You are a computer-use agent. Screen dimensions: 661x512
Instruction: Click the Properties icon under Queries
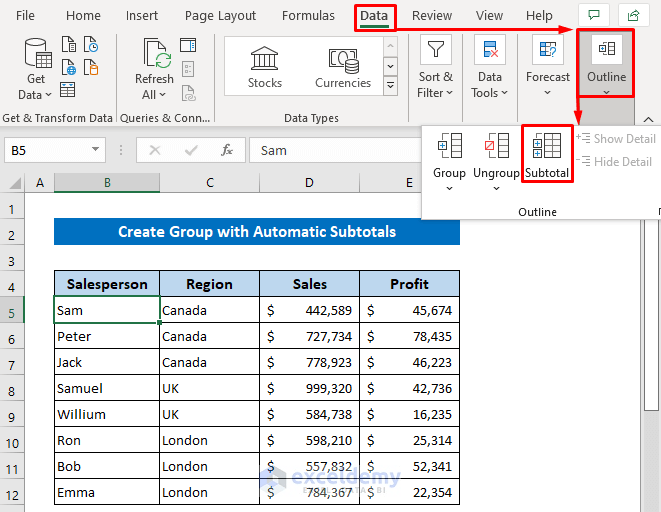point(188,69)
